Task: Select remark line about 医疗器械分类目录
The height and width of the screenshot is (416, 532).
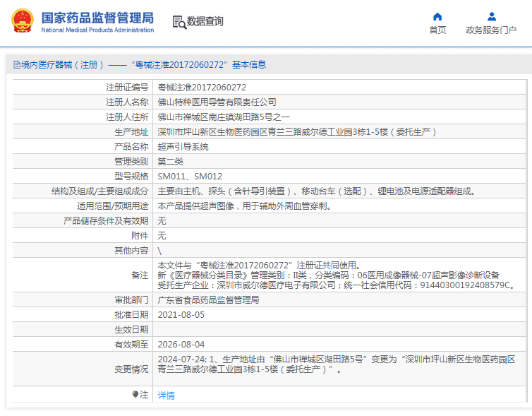Action: point(328,275)
